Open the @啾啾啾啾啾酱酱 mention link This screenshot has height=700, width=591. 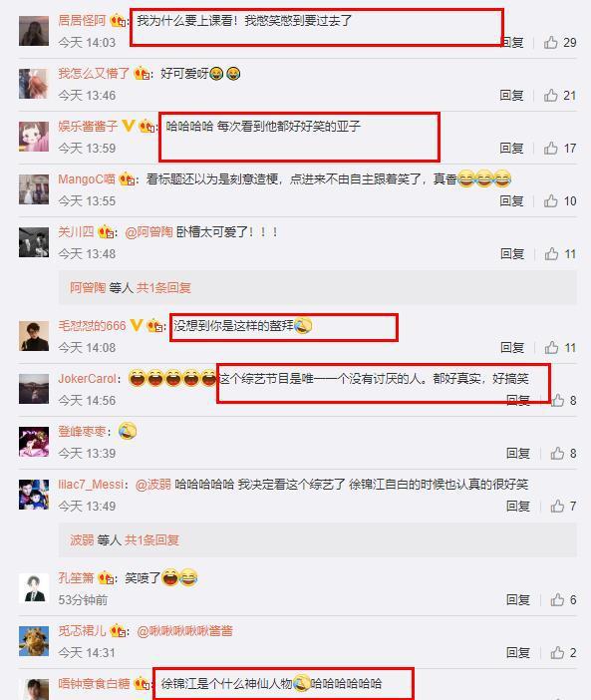pyautogui.click(x=184, y=631)
